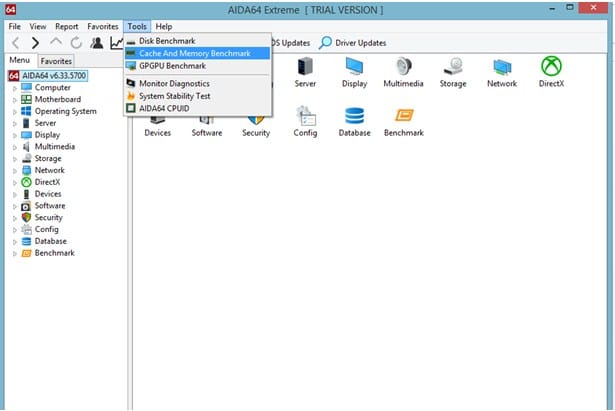The image size is (615, 411).
Task: Expand the Multimedia tree node
Action: click(15, 147)
